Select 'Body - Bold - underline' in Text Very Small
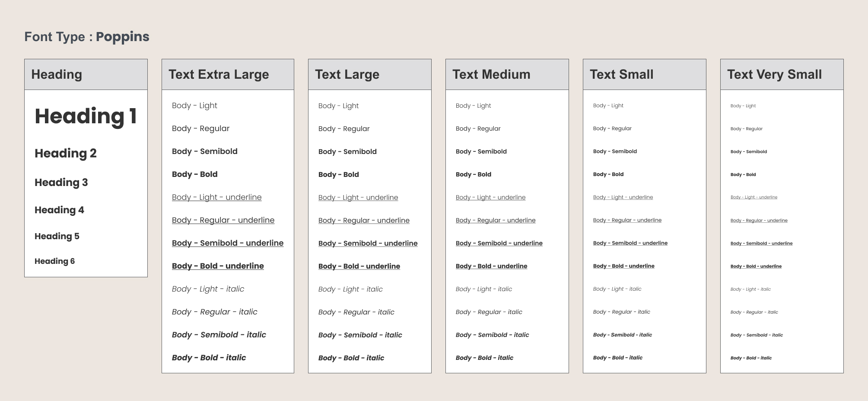Image resolution: width=868 pixels, height=401 pixels. (x=756, y=266)
